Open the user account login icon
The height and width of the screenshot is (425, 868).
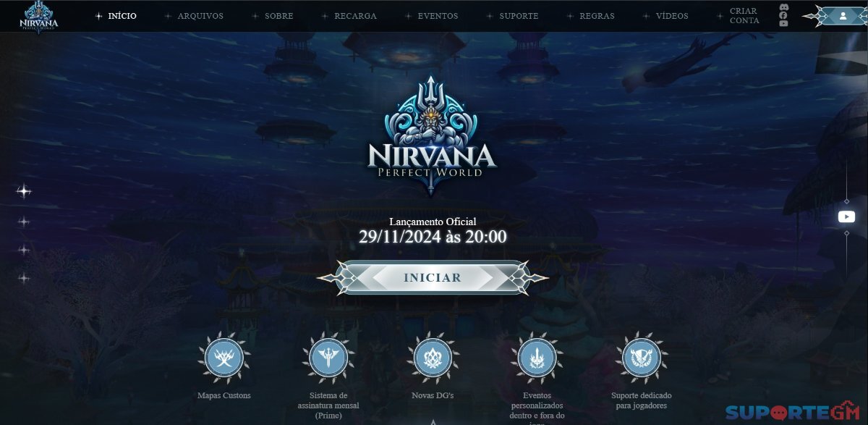coord(843,15)
